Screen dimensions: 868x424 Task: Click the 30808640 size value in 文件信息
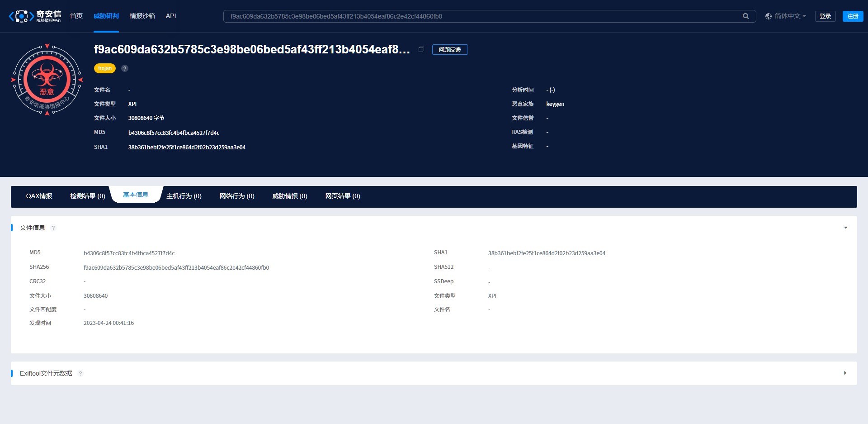pyautogui.click(x=95, y=296)
